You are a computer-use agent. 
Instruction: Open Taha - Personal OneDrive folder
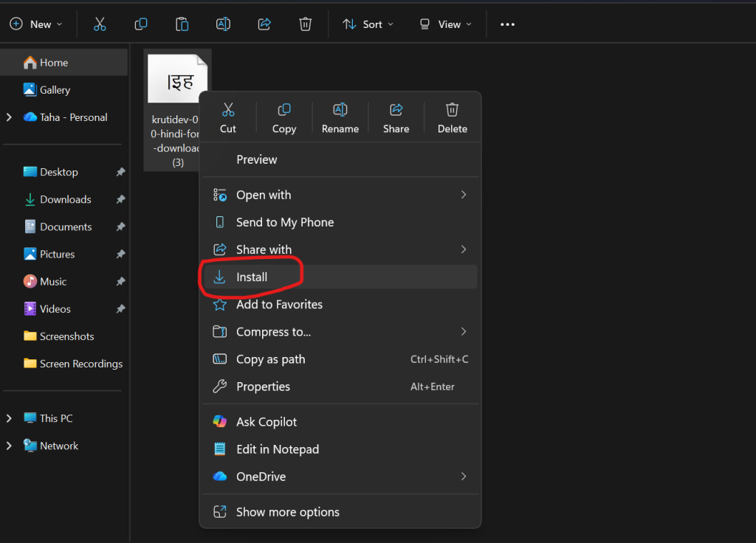pos(66,117)
